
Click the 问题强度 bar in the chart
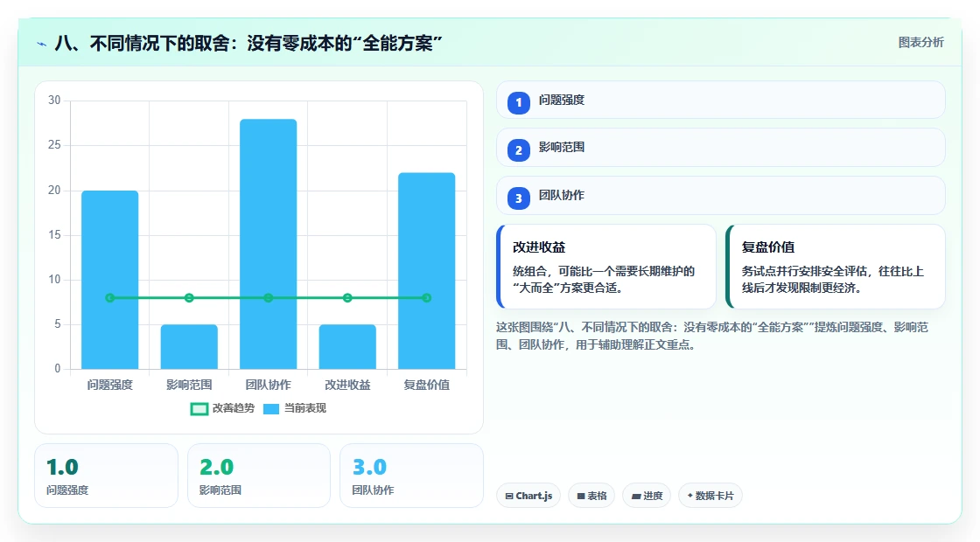point(110,280)
